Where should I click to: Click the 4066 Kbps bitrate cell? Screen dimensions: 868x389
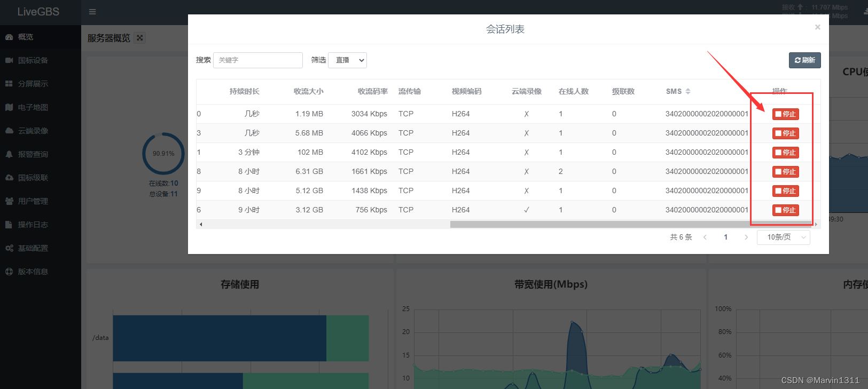(369, 133)
